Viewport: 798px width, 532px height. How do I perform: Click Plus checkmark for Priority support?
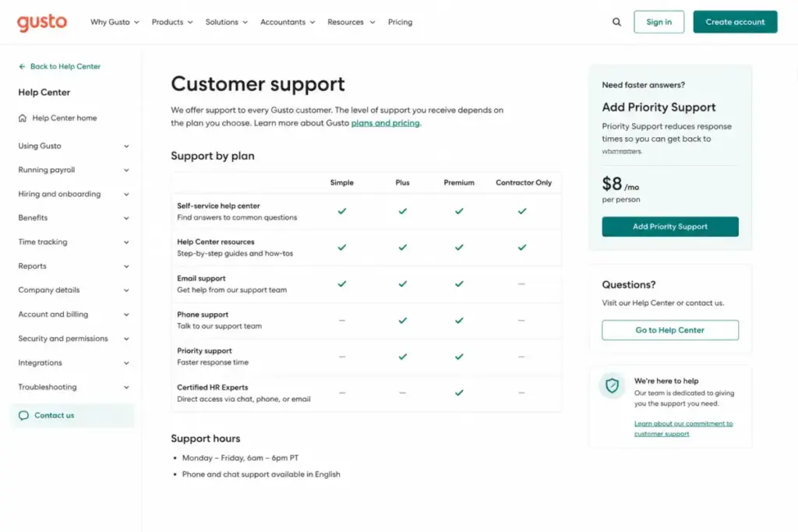(403, 357)
